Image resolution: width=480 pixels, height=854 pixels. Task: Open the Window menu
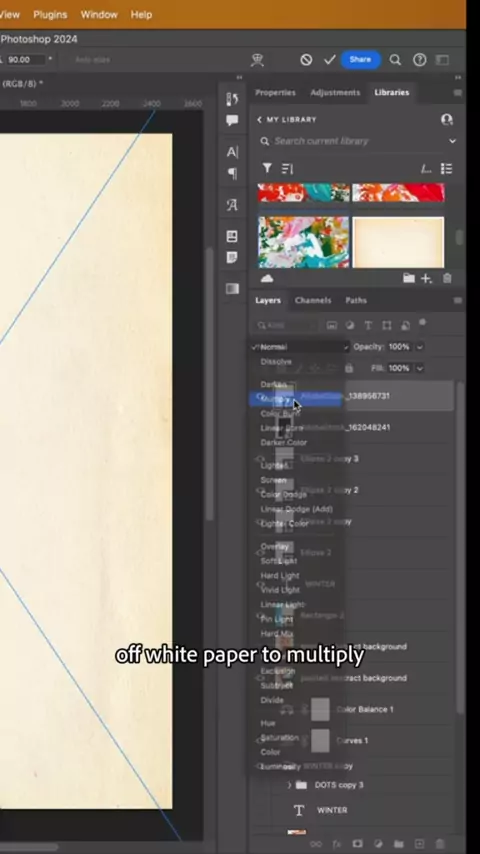99,15
